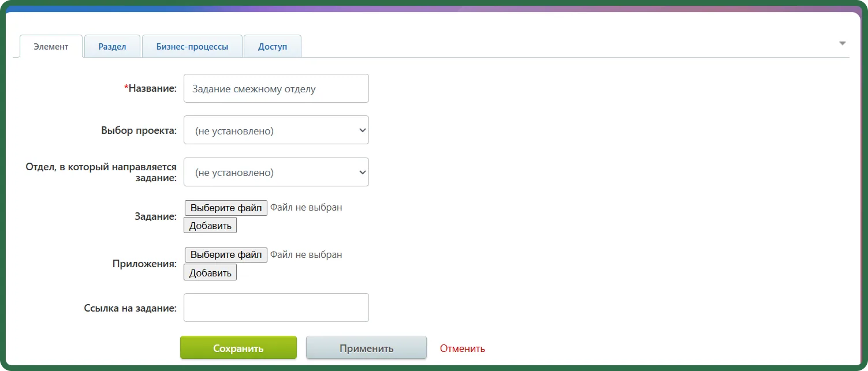Click the Приложения label
The width and height of the screenshot is (868, 371).
pyautogui.click(x=144, y=264)
